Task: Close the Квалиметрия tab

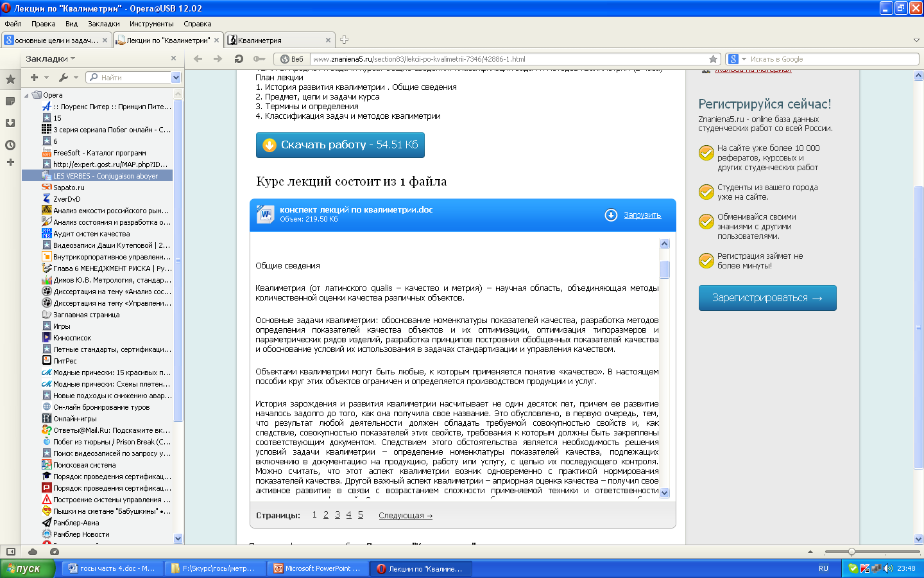Action: tap(328, 40)
